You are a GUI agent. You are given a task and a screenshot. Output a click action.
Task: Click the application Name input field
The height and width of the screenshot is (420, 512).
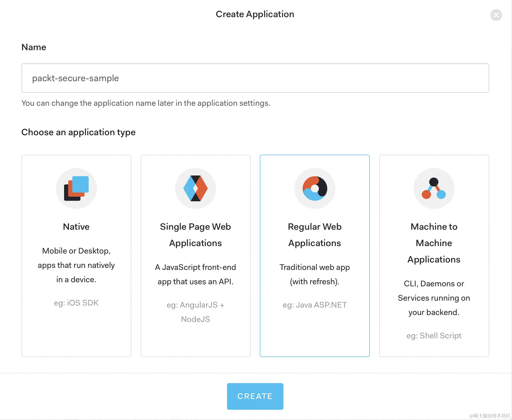(x=255, y=78)
